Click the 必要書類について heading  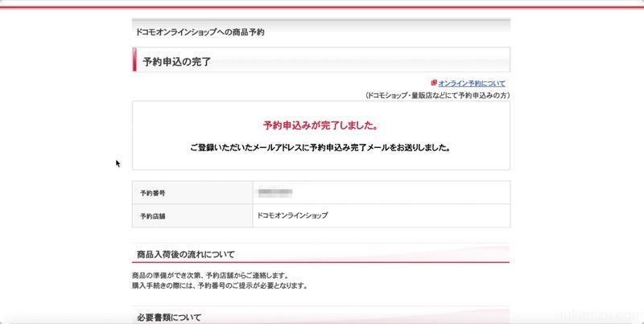[169, 318]
